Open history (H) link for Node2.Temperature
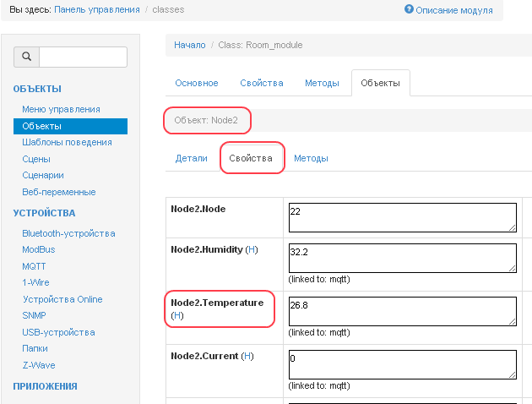 pos(176,315)
